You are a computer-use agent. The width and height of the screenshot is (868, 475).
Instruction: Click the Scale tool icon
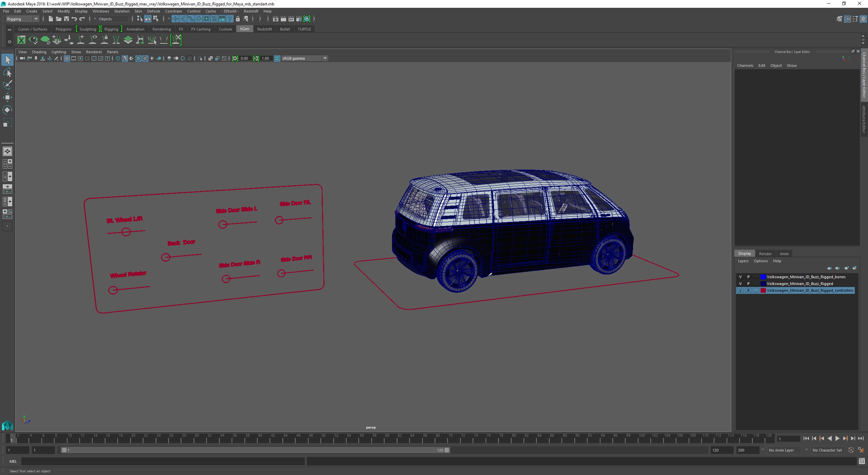coord(7,122)
